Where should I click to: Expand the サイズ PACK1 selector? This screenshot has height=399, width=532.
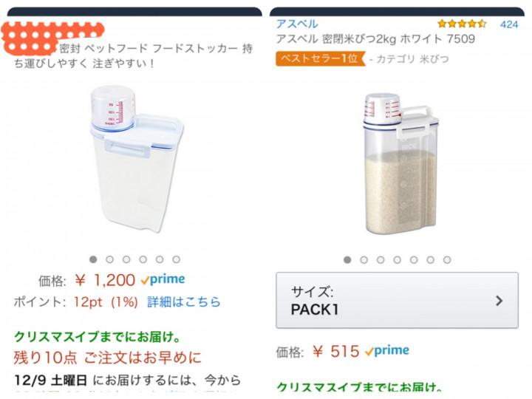coord(397,300)
